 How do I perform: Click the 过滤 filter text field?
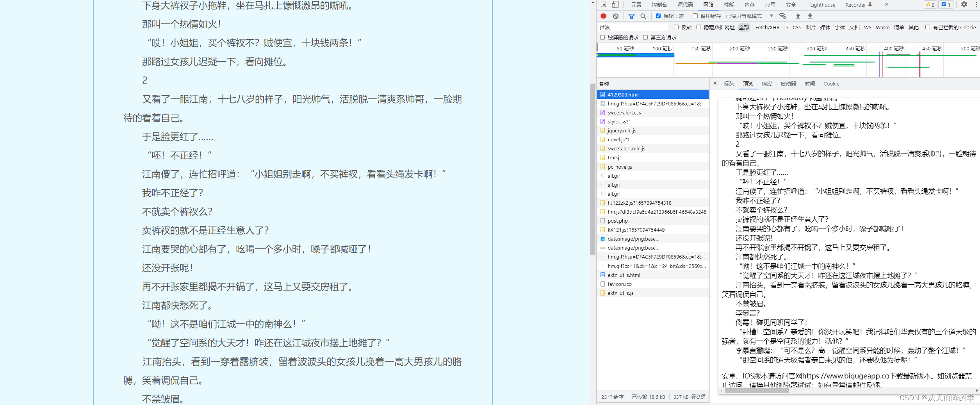(633, 27)
